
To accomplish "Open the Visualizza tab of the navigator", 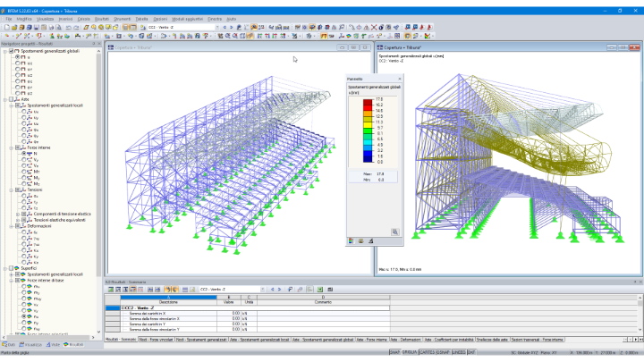I will (x=30, y=345).
